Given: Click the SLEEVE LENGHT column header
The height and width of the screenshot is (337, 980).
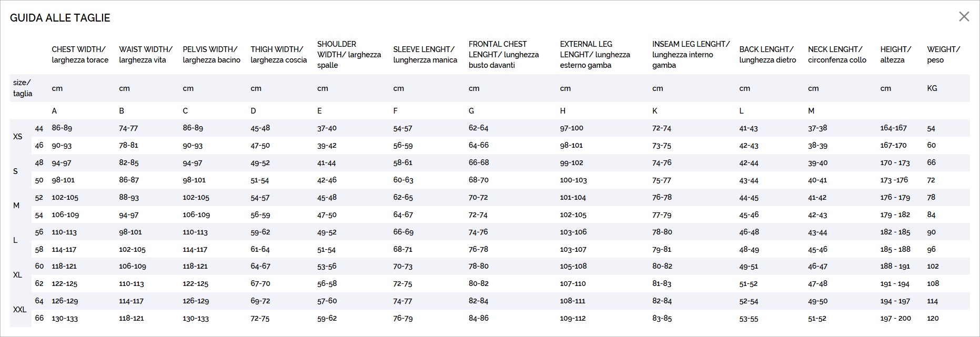Looking at the screenshot, I should [425, 55].
